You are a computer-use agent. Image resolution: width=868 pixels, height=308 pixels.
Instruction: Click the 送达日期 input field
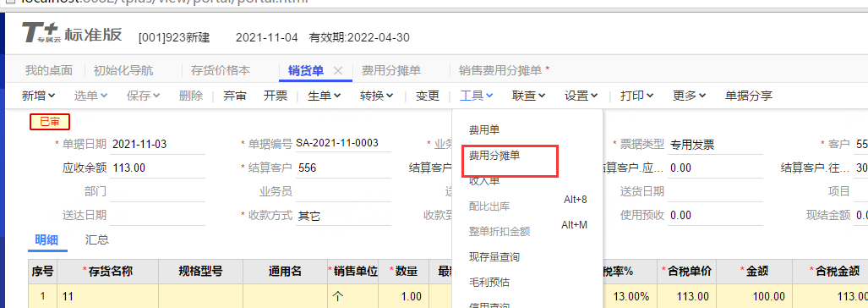[x=158, y=216]
